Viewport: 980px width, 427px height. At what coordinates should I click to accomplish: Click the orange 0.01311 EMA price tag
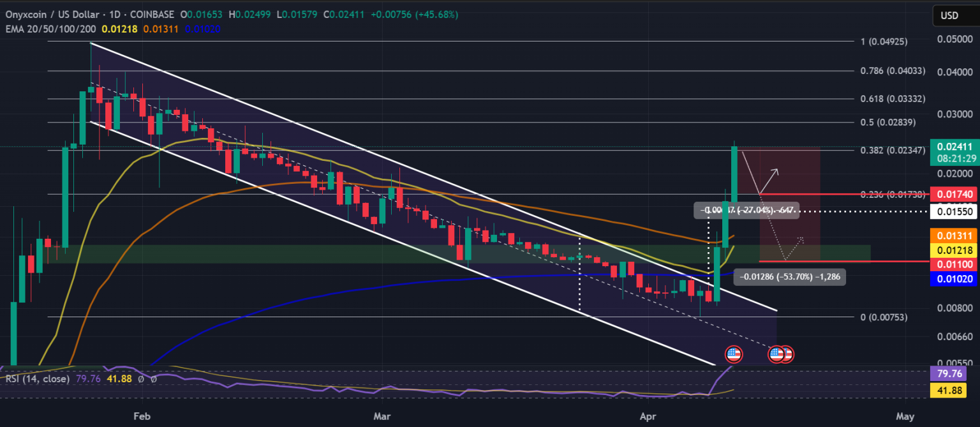click(x=953, y=236)
